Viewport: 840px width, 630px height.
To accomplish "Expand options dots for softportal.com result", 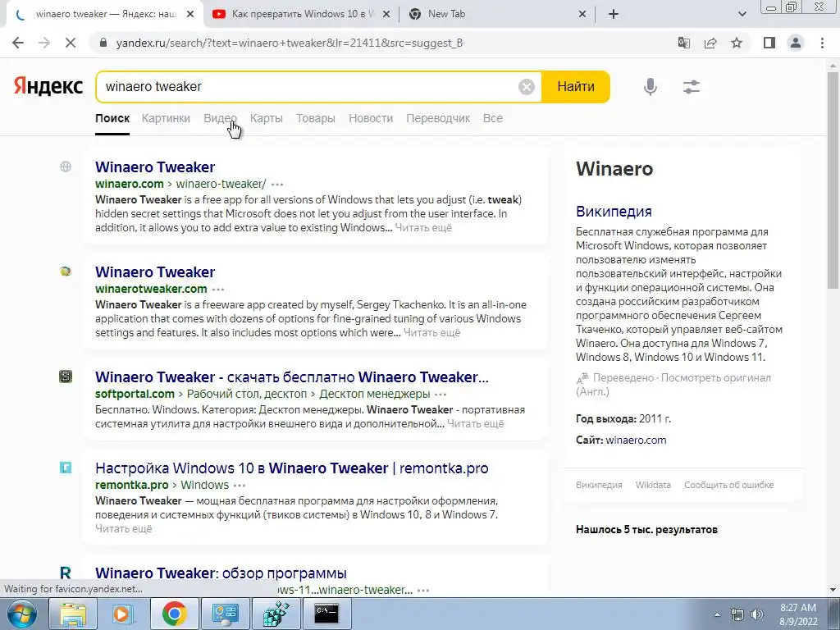I will [x=441, y=395].
